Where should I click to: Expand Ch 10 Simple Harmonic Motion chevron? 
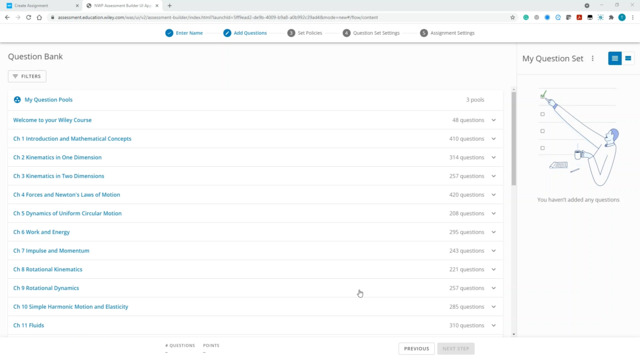(493, 307)
